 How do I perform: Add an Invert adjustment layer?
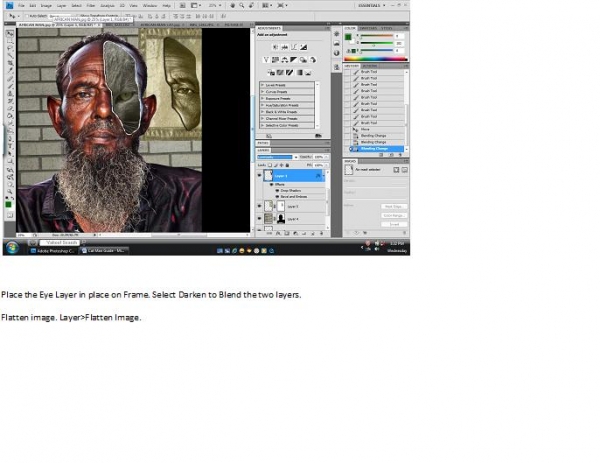[271, 72]
